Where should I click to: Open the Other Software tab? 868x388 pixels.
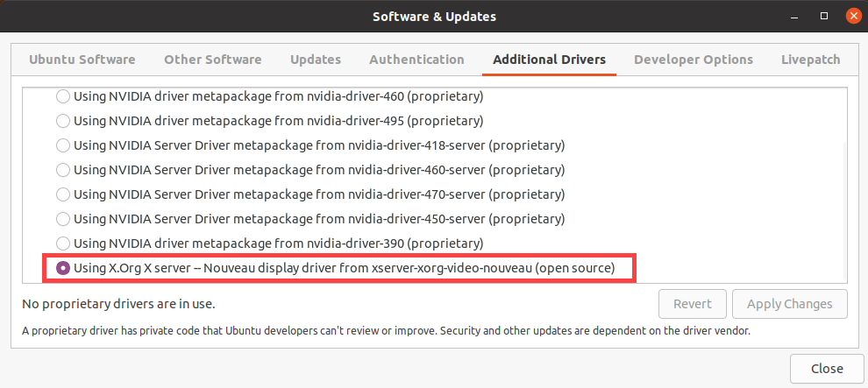(212, 60)
